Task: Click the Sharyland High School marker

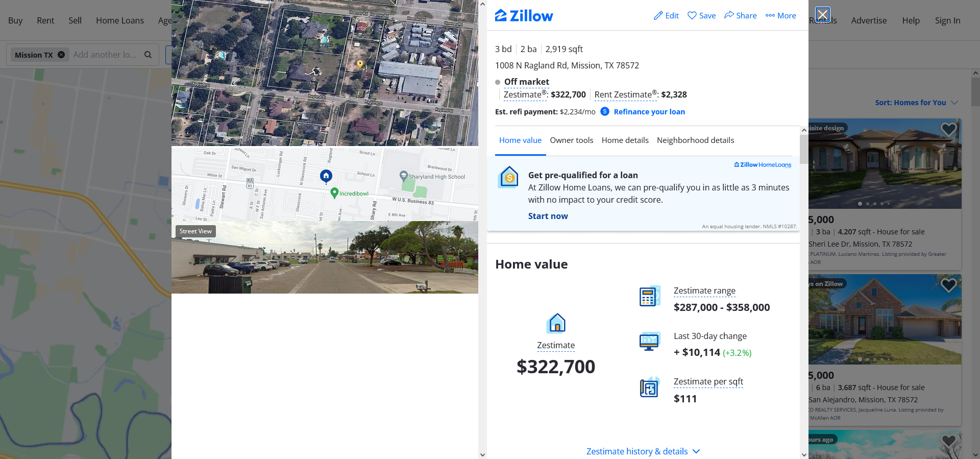Action: [x=404, y=176]
